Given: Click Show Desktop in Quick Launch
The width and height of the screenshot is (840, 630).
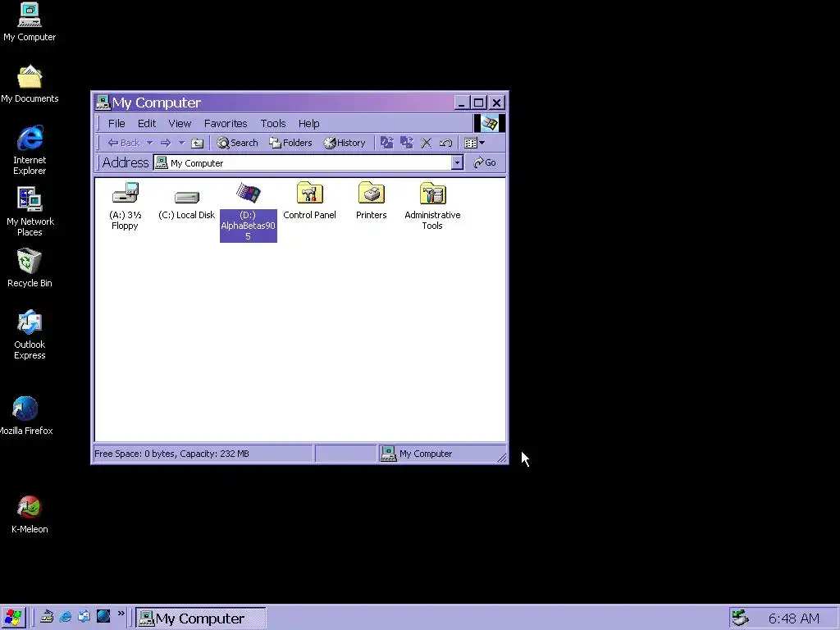Looking at the screenshot, I should click(47, 617).
